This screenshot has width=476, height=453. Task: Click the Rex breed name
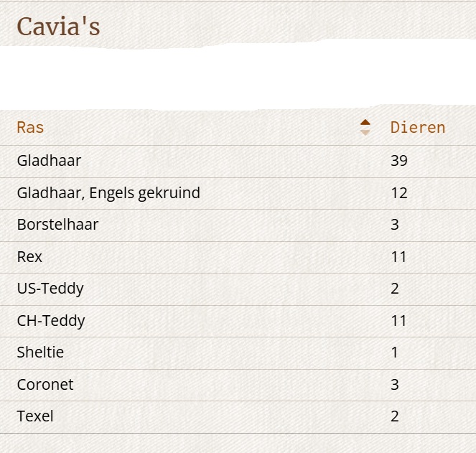tap(29, 257)
